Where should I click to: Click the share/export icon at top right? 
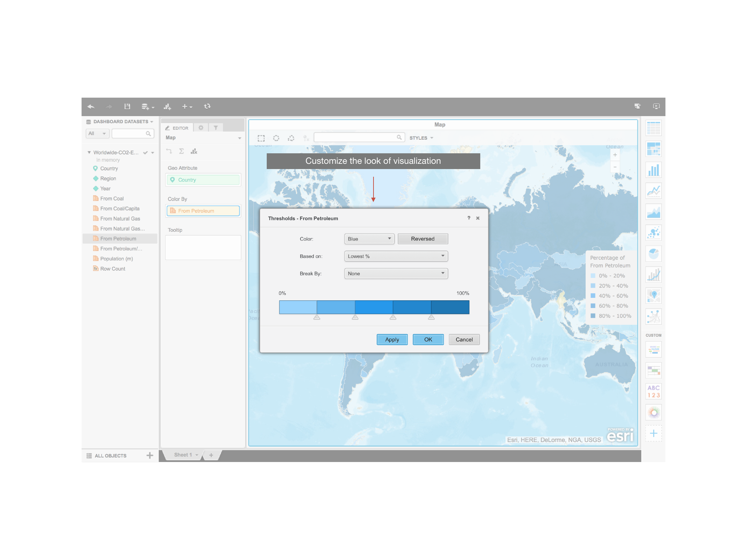point(637,106)
